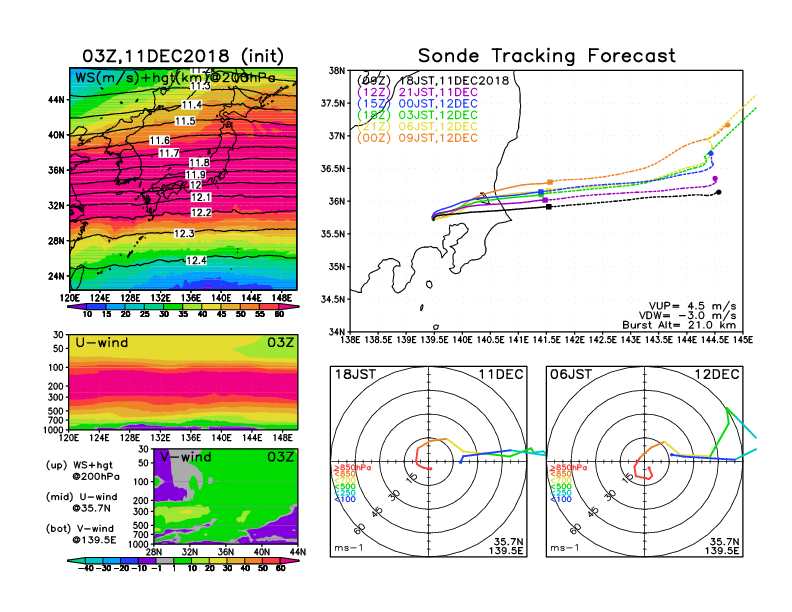This screenshot has height=612, width=792.
Task: Click the '11DEC' label on left hodograph
Action: 501,374
